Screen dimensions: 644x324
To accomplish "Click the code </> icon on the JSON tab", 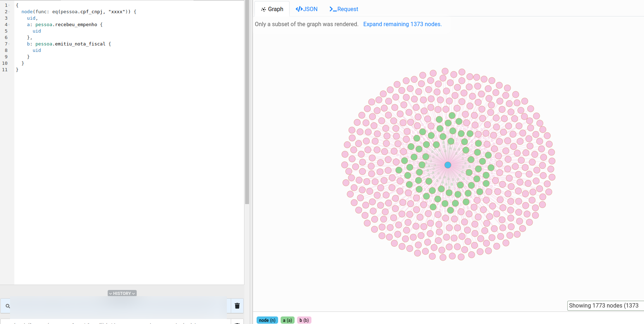I will pyautogui.click(x=299, y=9).
